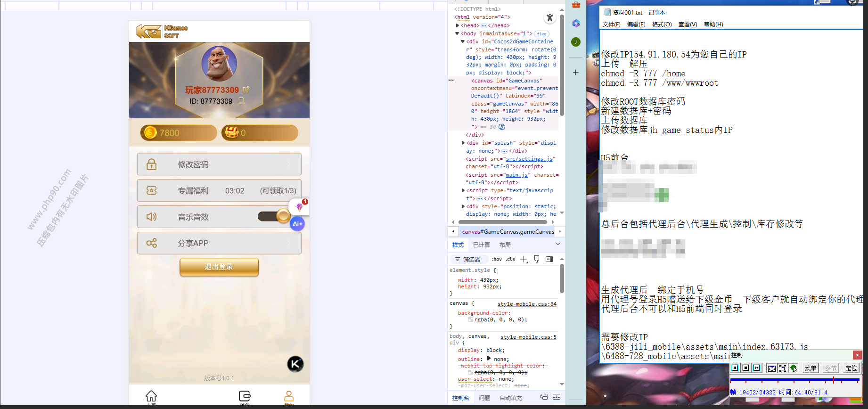This screenshot has width=868, height=409.
Task: Click the edit nickname pencil icon
Action: [x=246, y=90]
